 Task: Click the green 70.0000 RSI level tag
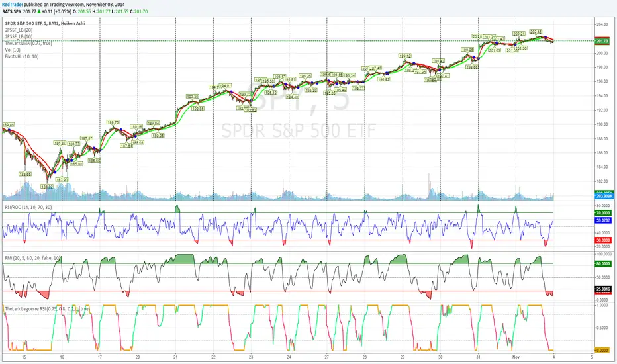[603, 213]
